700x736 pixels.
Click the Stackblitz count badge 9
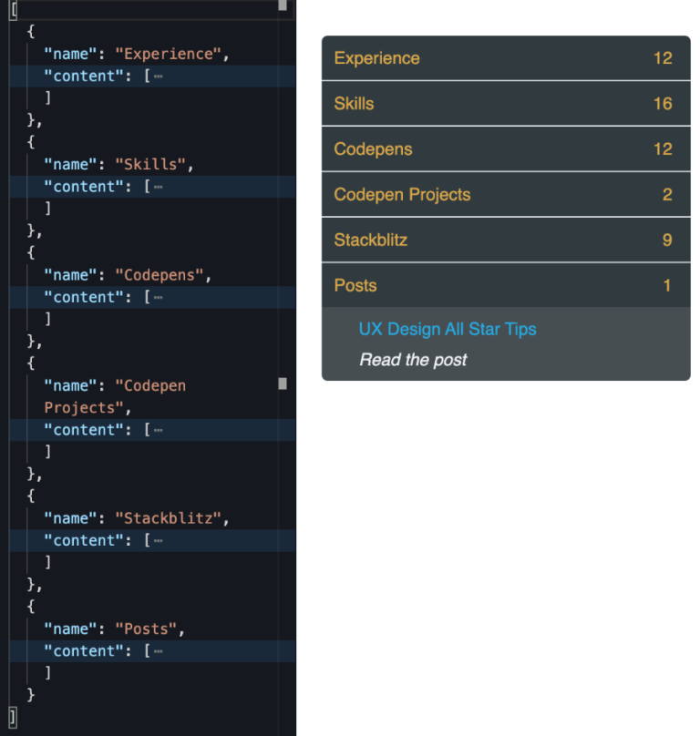(x=667, y=240)
